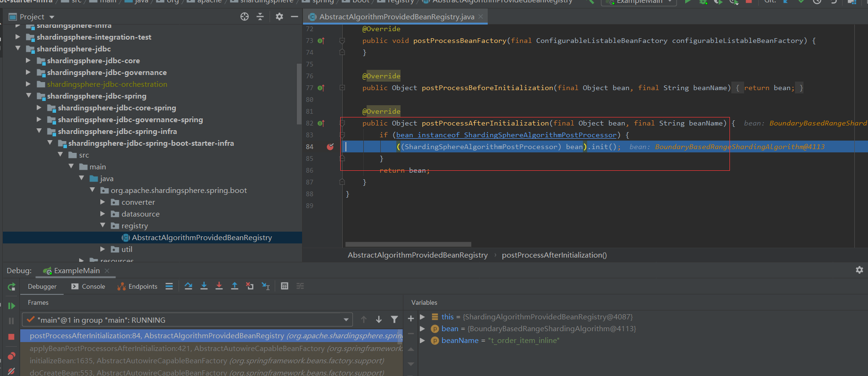Click the Step Over debugger icon

coord(188,286)
